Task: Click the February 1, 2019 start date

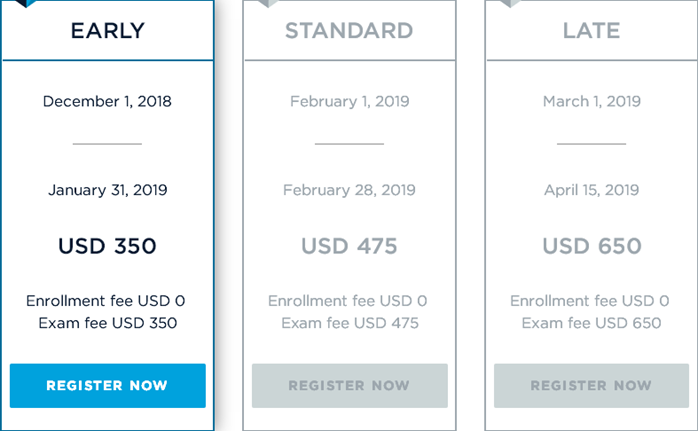Action: pos(349,101)
